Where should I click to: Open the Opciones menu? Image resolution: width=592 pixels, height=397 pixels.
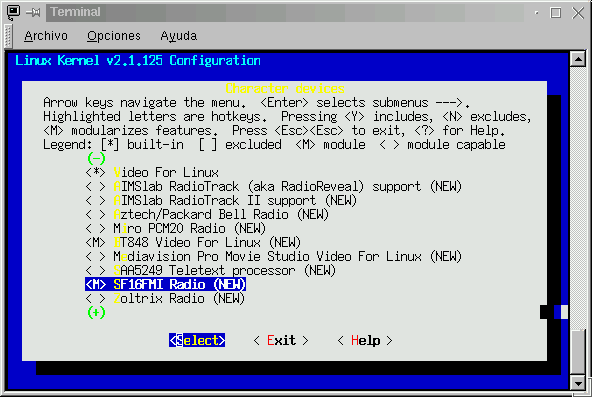tap(114, 36)
